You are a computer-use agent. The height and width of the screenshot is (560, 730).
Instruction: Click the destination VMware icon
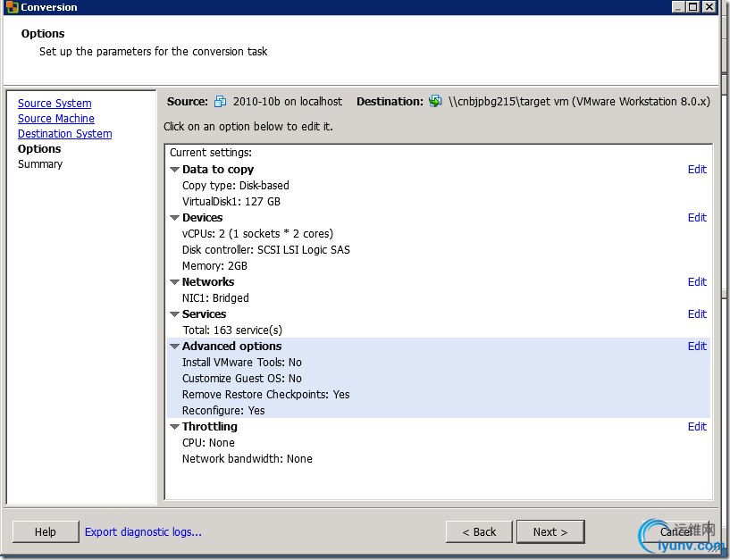(x=435, y=101)
